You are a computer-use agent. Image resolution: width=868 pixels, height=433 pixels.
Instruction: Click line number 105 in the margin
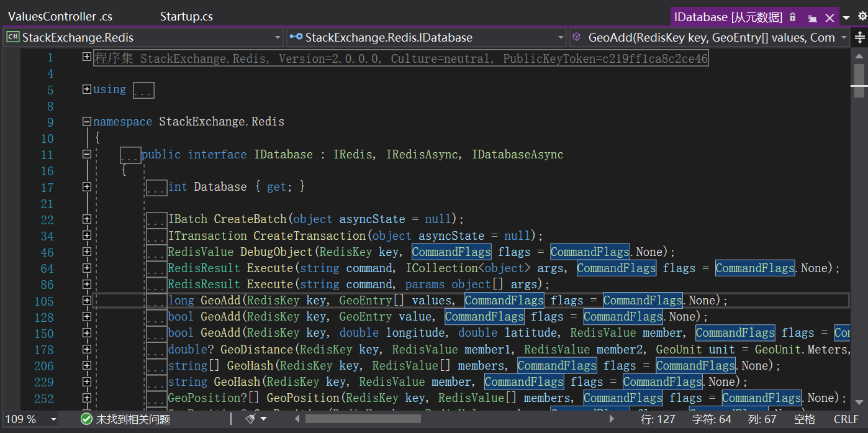pyautogui.click(x=43, y=301)
